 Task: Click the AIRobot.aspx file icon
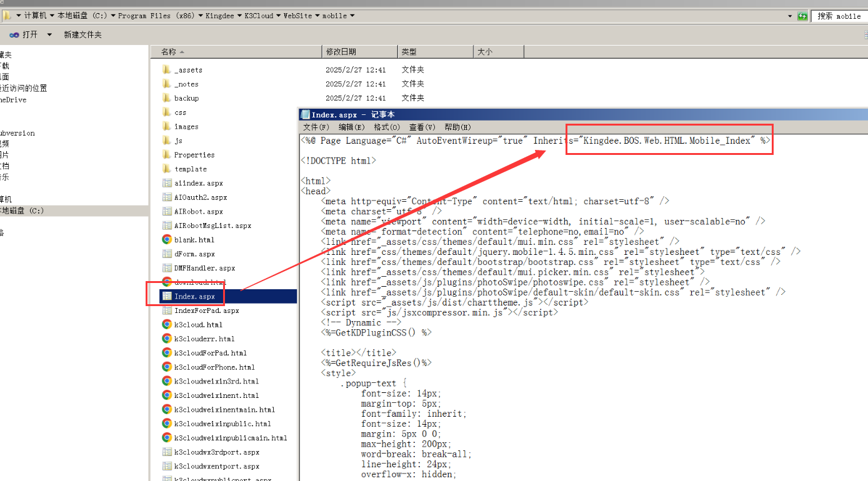click(167, 212)
